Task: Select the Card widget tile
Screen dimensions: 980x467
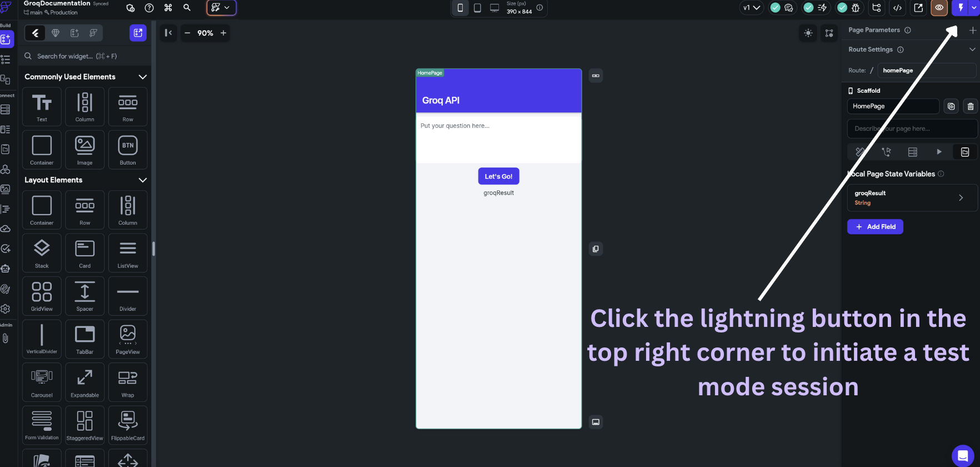Action: coord(84,253)
